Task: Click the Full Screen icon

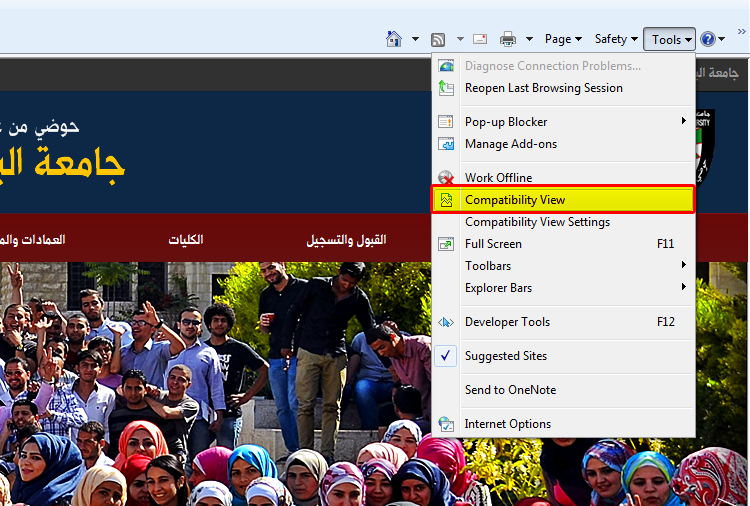Action: coord(446,244)
